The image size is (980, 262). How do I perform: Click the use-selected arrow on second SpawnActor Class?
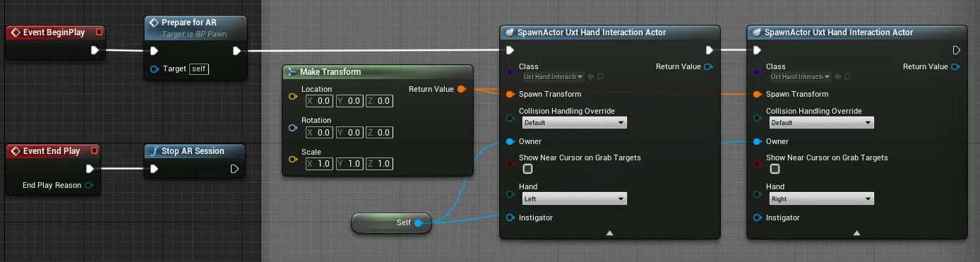coord(838,76)
